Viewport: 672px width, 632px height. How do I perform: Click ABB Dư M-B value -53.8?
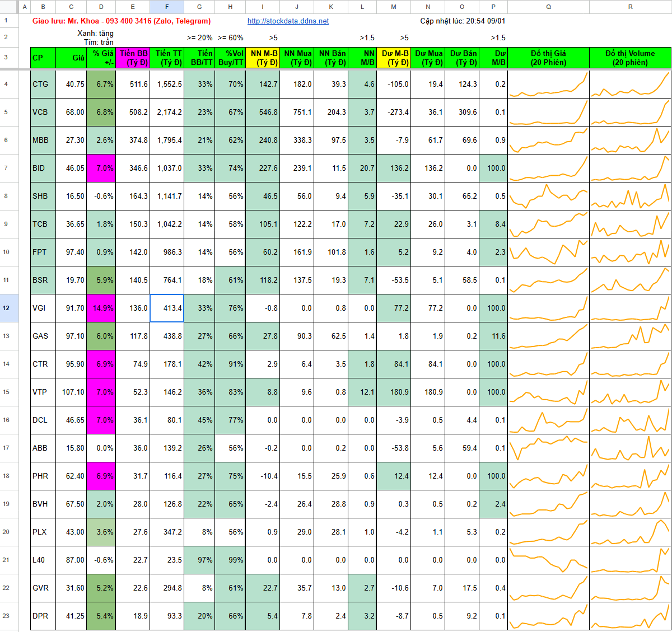[394, 448]
